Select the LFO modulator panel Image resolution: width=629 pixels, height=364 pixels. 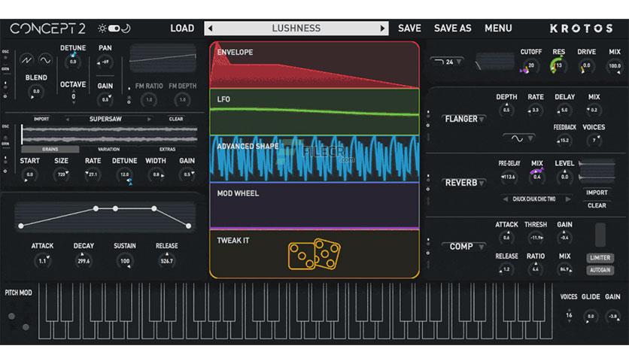314,112
